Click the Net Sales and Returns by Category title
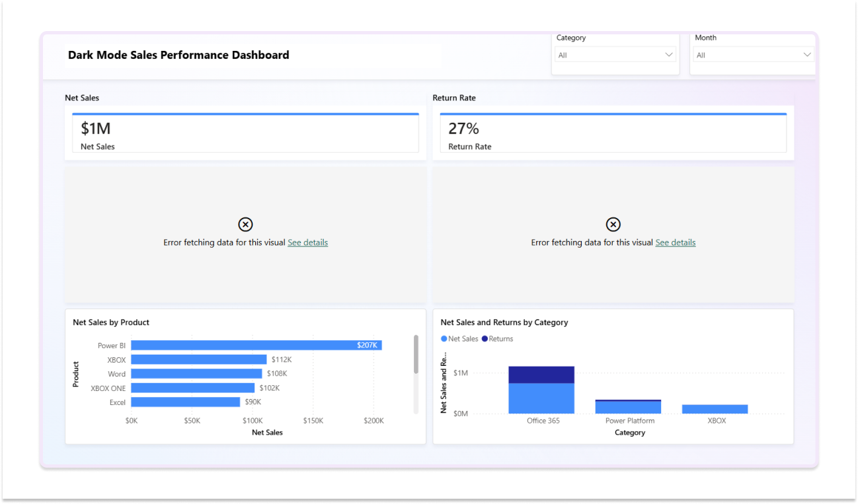 [x=504, y=322]
